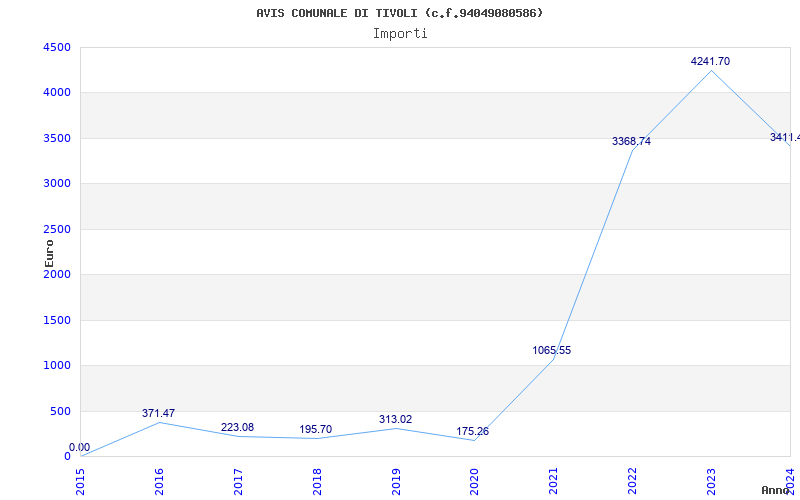This screenshot has width=800, height=500.
Task: Click the cut-off 3411 data label
Action: coord(785,137)
